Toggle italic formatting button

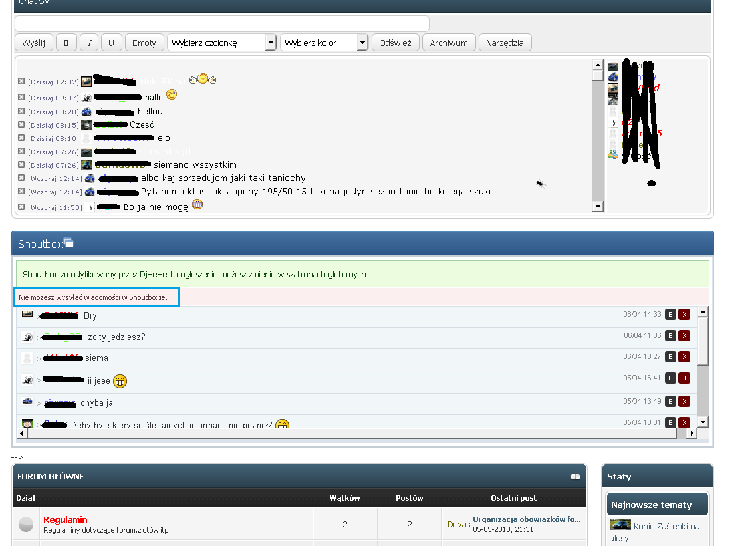coord(89,43)
